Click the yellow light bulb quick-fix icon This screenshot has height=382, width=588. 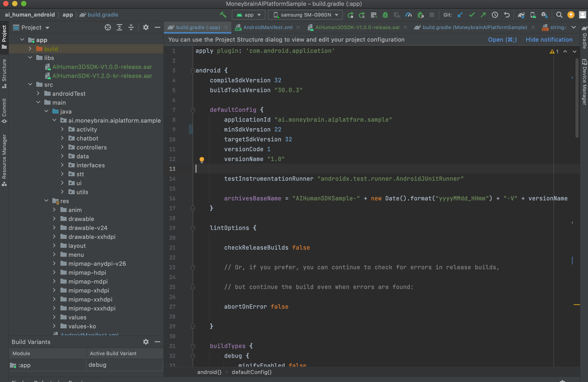(202, 160)
